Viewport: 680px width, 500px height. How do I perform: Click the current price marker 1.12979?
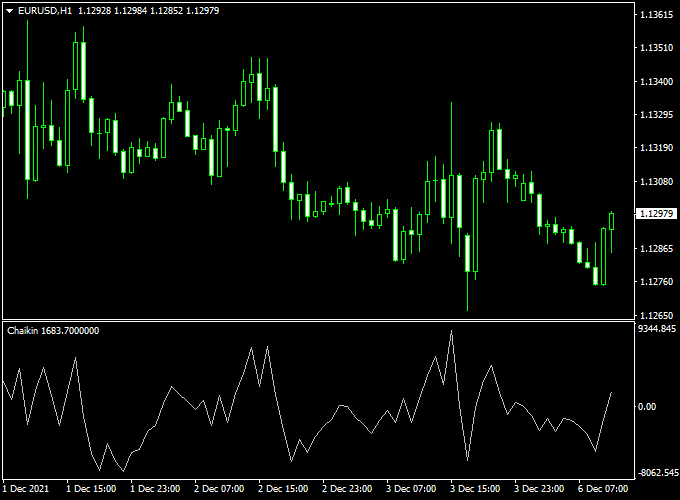point(656,214)
